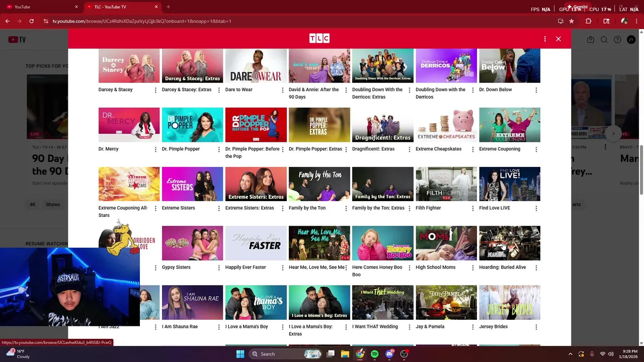Open browser extensions puzzle icon
The image size is (644, 362).
pos(588,21)
